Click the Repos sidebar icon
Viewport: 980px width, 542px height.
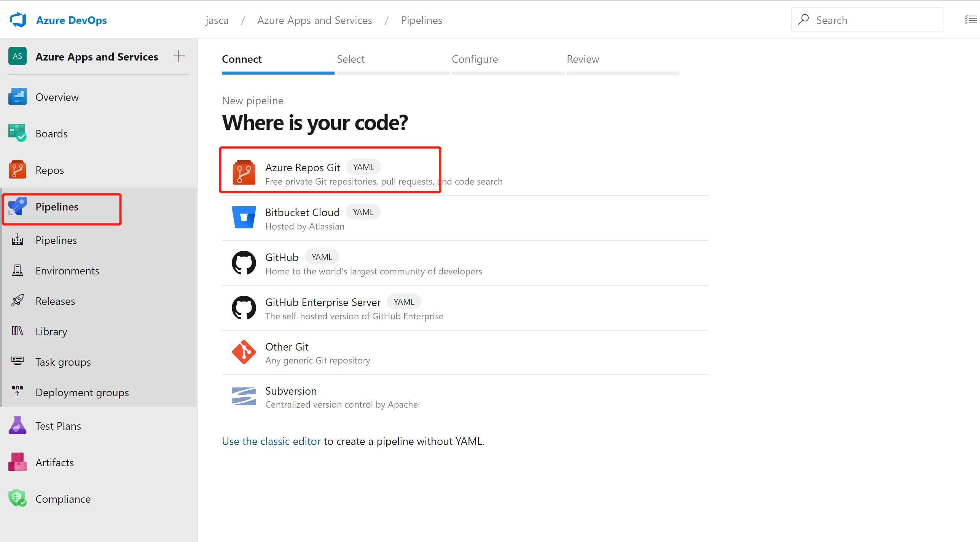pyautogui.click(x=18, y=170)
